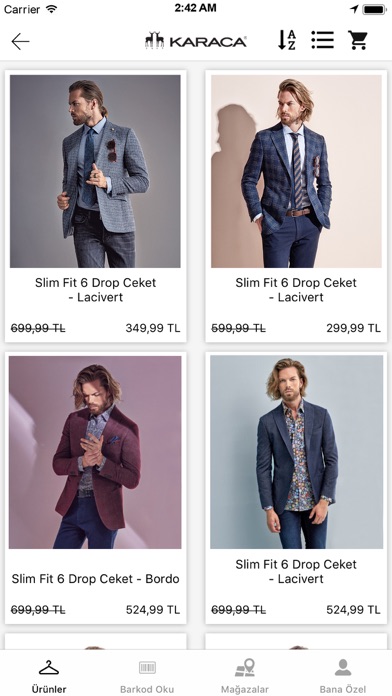
Task: Open the navy plaid blazer photo
Action: click(x=296, y=171)
